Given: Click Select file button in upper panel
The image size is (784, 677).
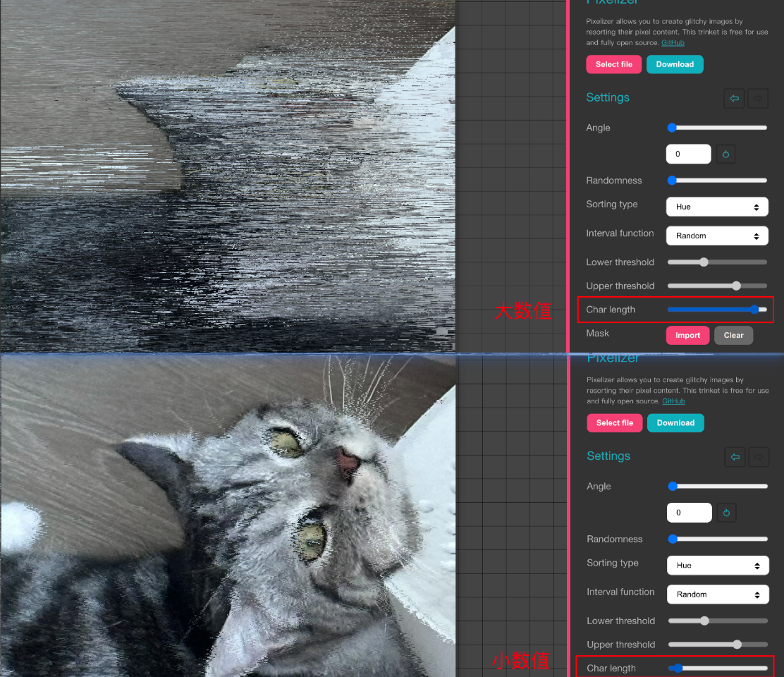Looking at the screenshot, I should [613, 64].
